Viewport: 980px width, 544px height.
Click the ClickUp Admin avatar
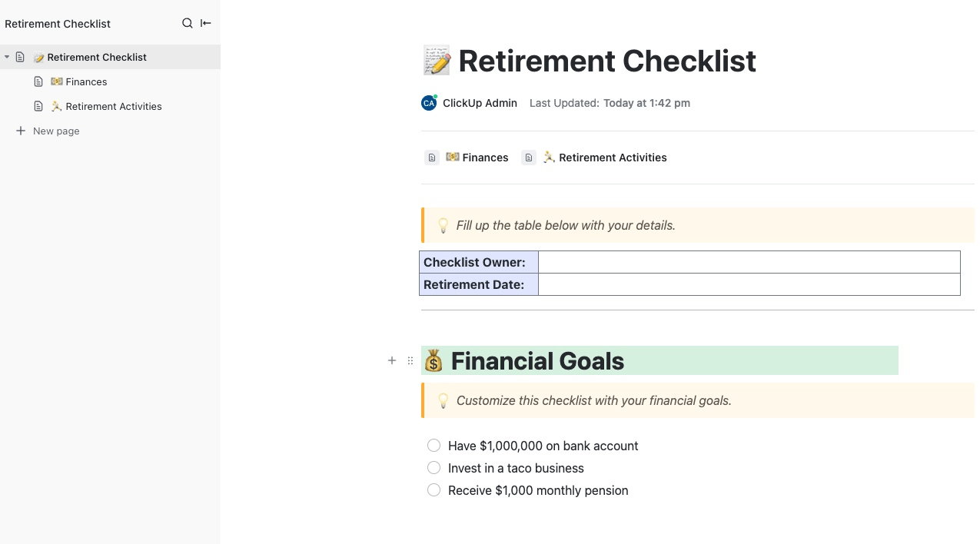[429, 103]
